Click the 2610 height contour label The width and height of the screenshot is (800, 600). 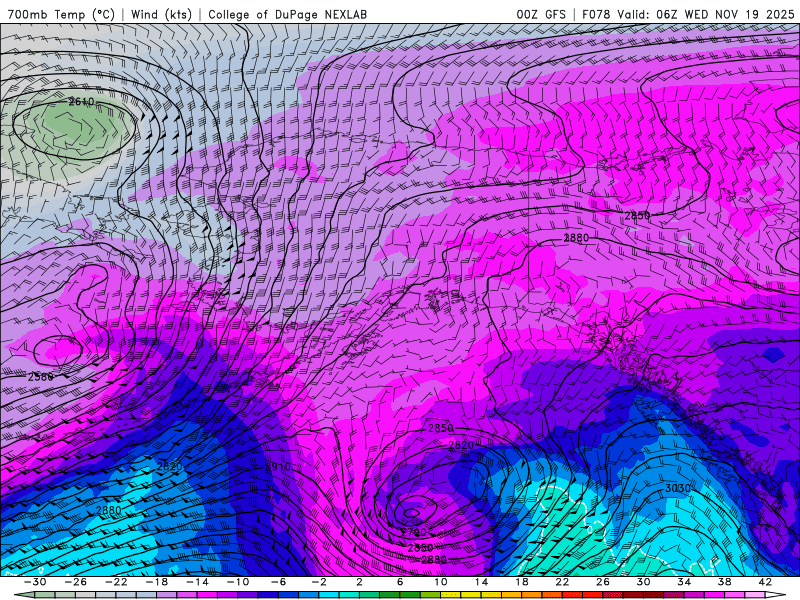[82, 102]
